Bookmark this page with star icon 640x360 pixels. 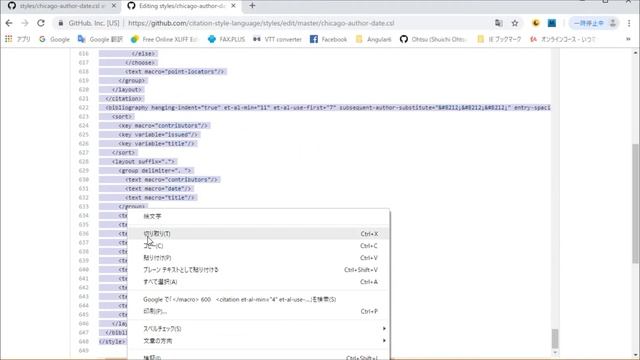(x=515, y=23)
